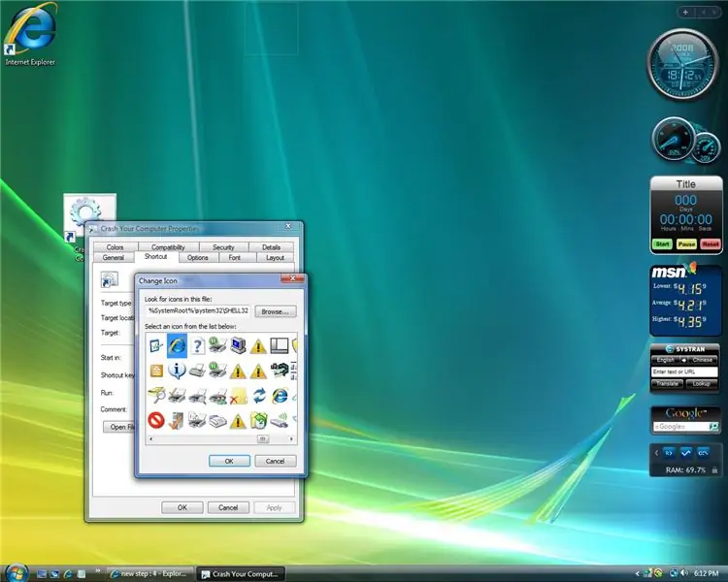Select the blue information bubble icon
The image size is (728, 582).
coord(177,371)
